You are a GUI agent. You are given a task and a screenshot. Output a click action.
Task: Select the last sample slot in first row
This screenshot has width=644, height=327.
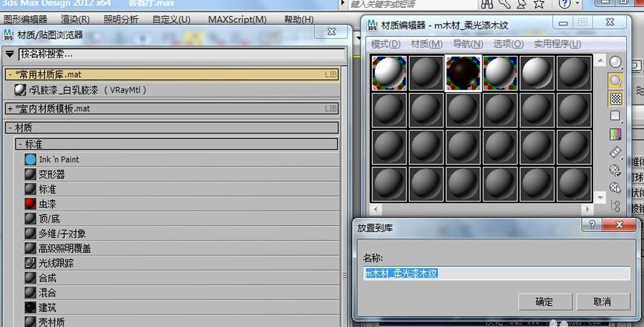[574, 73]
